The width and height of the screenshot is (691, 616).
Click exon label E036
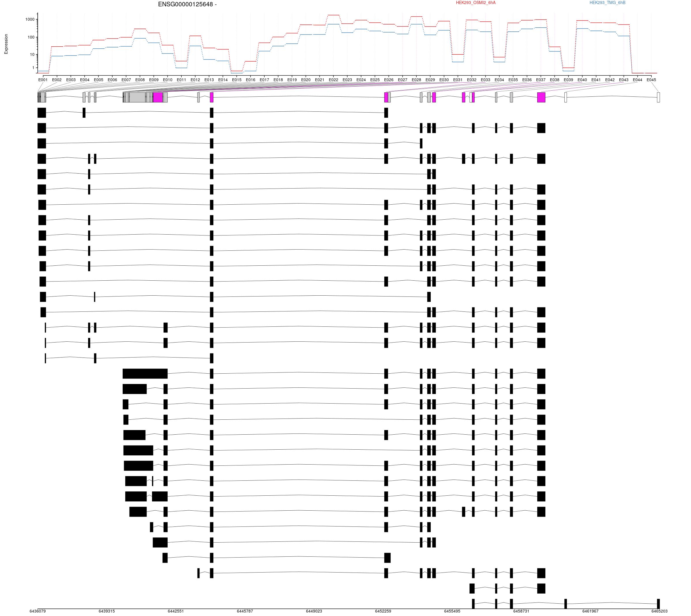[527, 80]
